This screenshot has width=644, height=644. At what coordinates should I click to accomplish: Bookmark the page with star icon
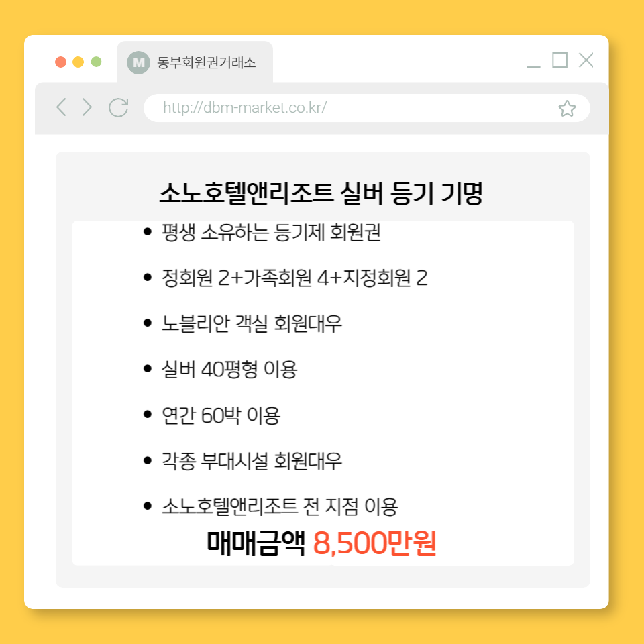pyautogui.click(x=567, y=109)
